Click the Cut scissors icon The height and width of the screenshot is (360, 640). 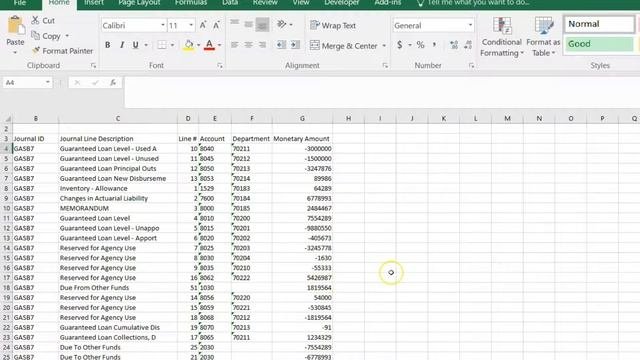tap(36, 20)
